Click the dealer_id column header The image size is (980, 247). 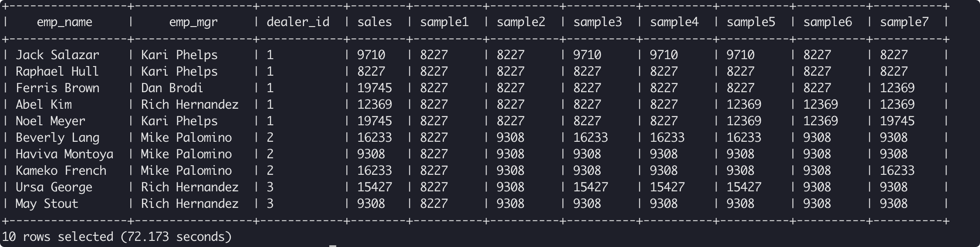(x=298, y=22)
